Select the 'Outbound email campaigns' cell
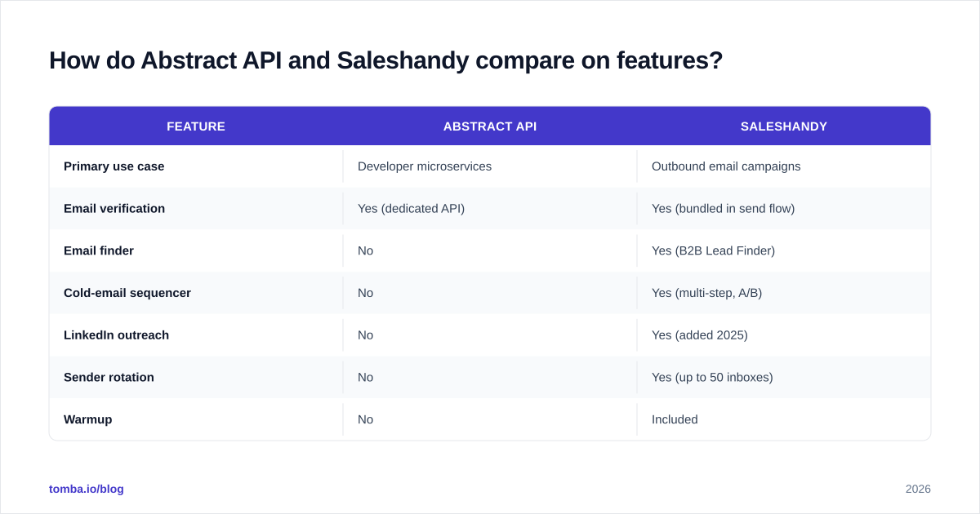980x514 pixels. [x=726, y=166]
